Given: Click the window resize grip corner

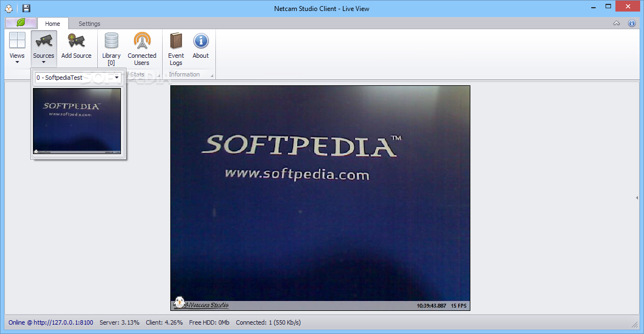Looking at the screenshot, I should coord(634,324).
